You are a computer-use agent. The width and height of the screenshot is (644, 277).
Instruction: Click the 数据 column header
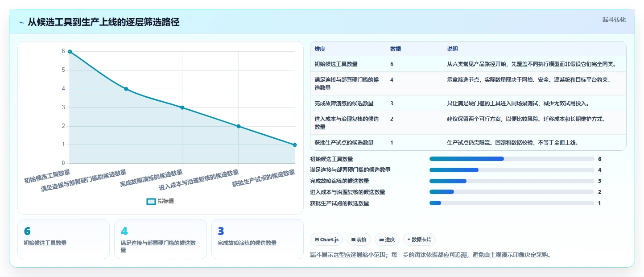(396, 49)
